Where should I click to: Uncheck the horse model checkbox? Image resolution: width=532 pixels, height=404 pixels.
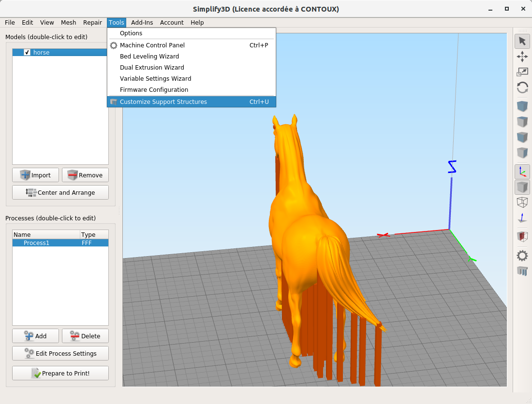27,52
